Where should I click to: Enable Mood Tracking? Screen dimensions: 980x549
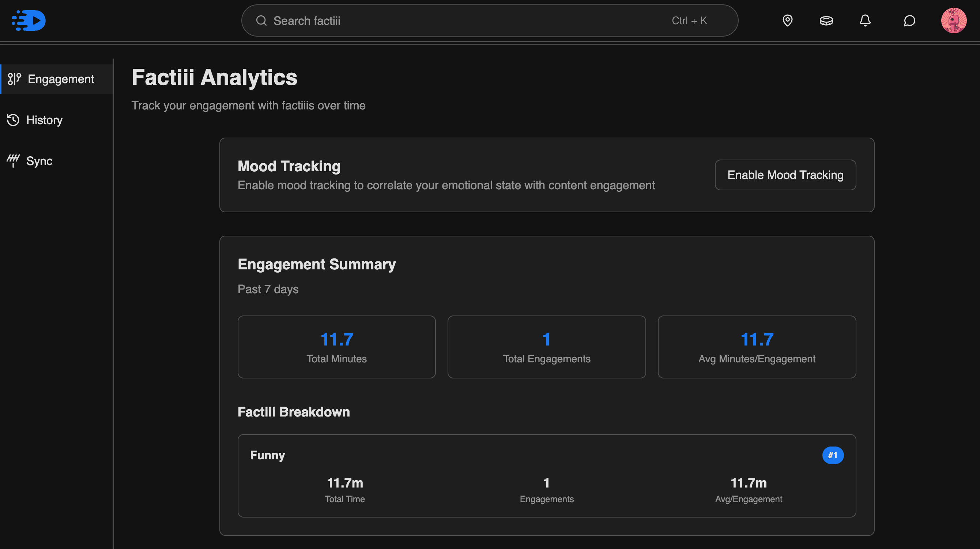785,175
